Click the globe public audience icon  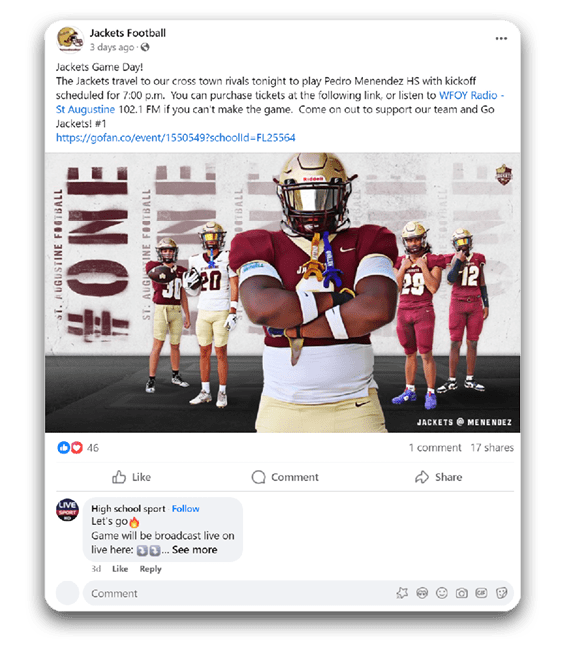(145, 47)
